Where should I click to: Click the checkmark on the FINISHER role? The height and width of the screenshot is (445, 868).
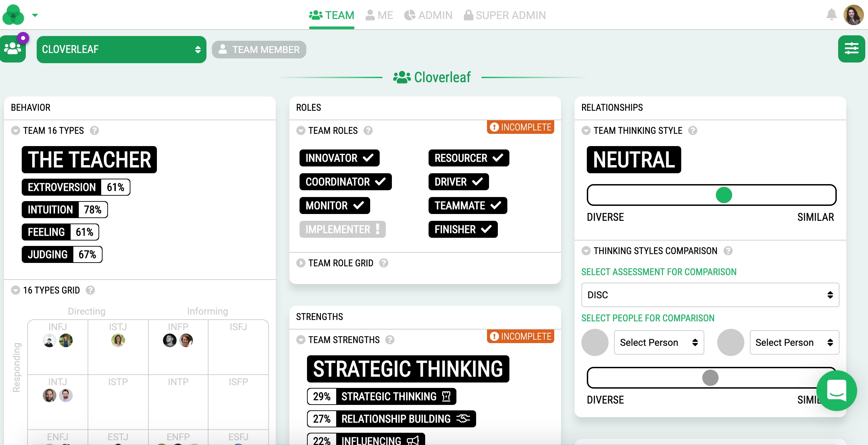coord(486,229)
